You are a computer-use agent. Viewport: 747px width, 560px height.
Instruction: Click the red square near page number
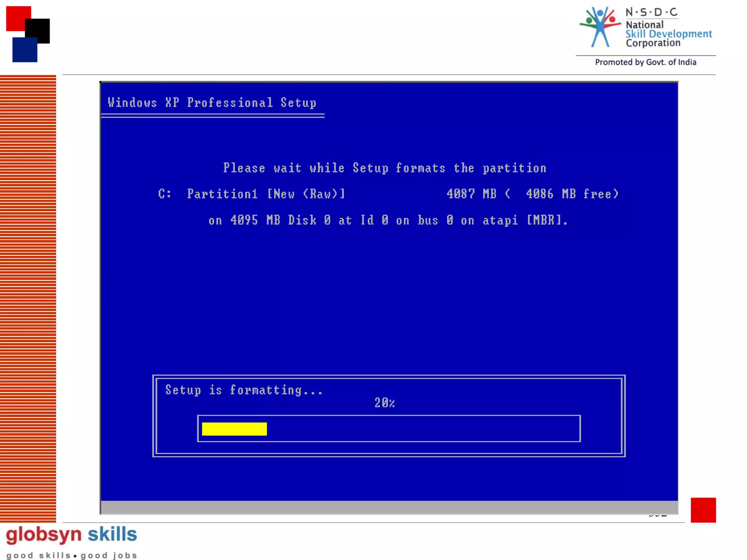tap(703, 510)
